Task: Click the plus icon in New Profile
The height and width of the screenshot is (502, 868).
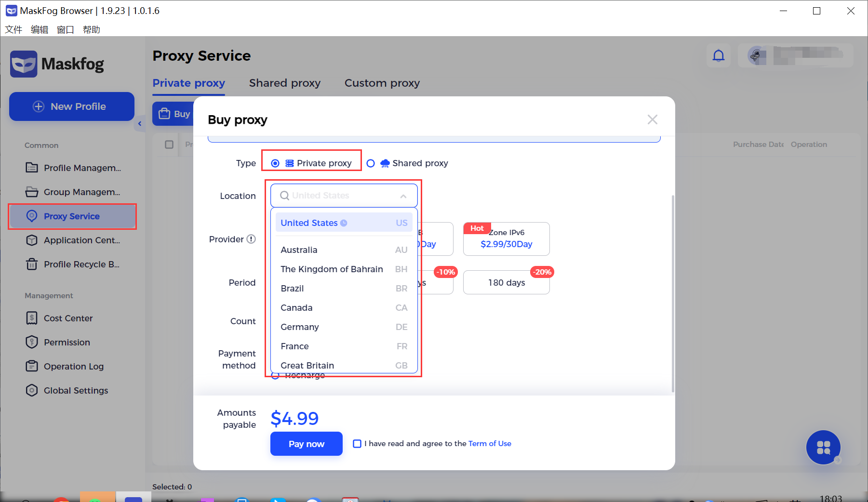Action: [x=39, y=106]
